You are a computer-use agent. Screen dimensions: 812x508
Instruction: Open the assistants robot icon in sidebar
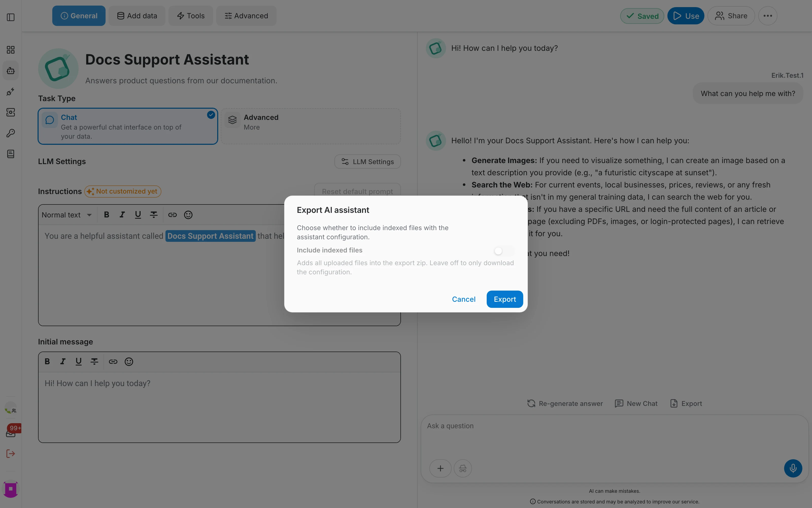point(11,71)
